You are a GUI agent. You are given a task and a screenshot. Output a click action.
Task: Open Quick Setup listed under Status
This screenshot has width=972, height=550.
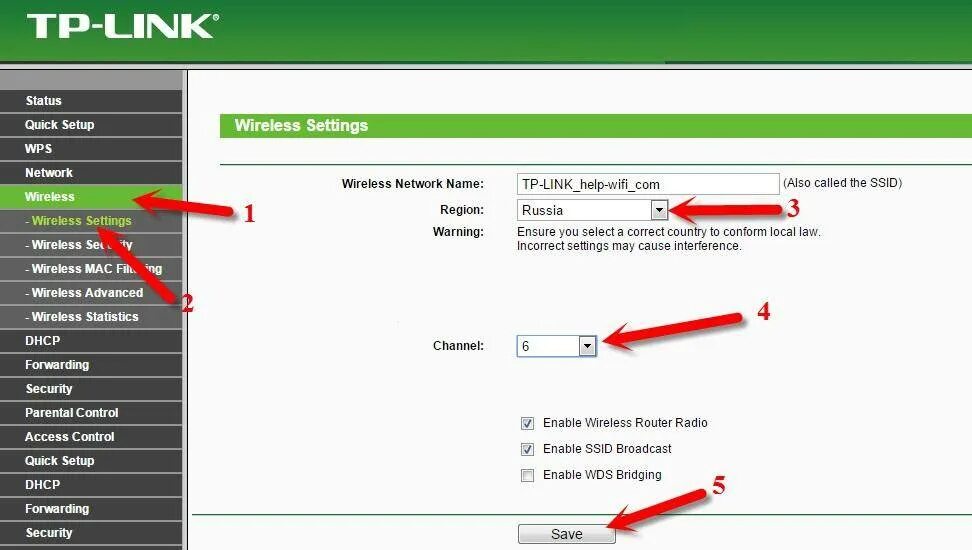point(91,125)
